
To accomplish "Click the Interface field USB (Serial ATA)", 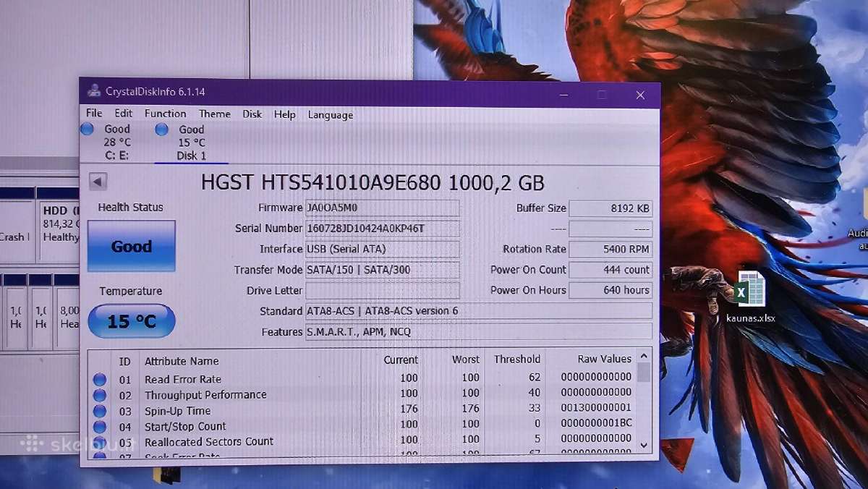I will pos(382,249).
